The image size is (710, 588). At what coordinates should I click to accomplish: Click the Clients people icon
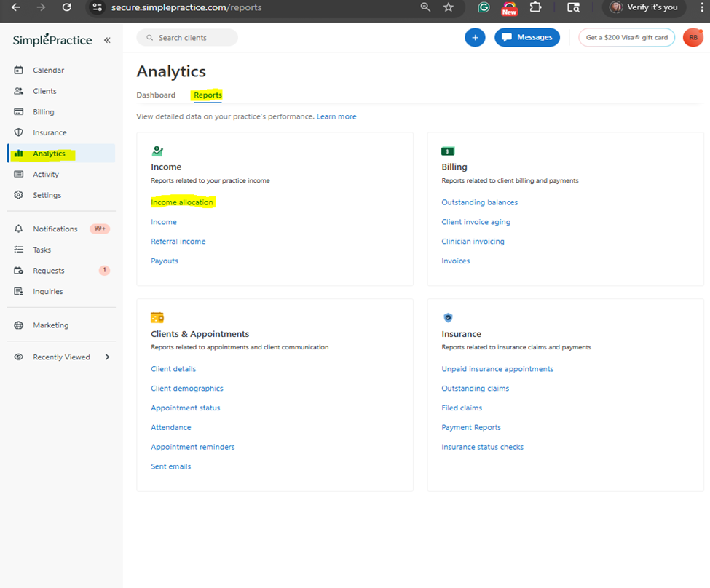coord(18,91)
